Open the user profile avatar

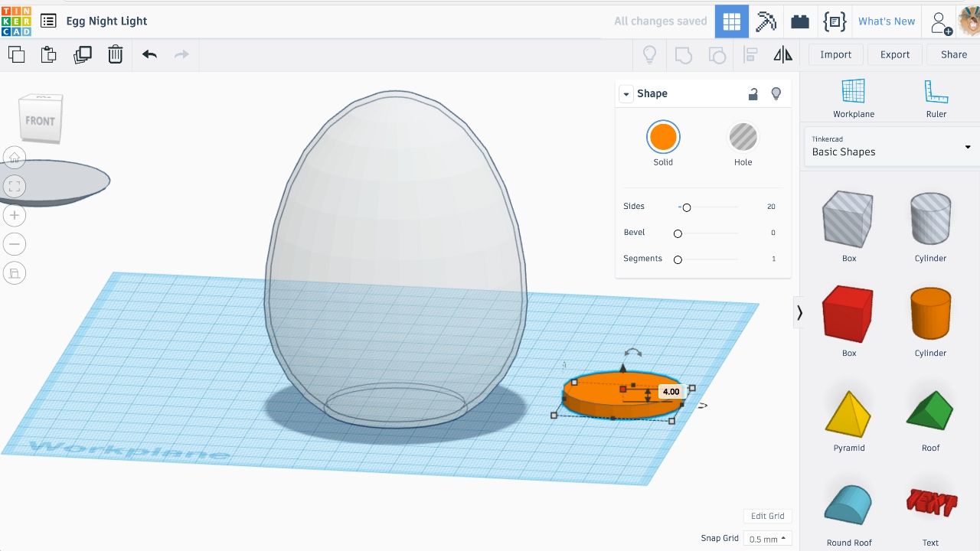(x=969, y=21)
